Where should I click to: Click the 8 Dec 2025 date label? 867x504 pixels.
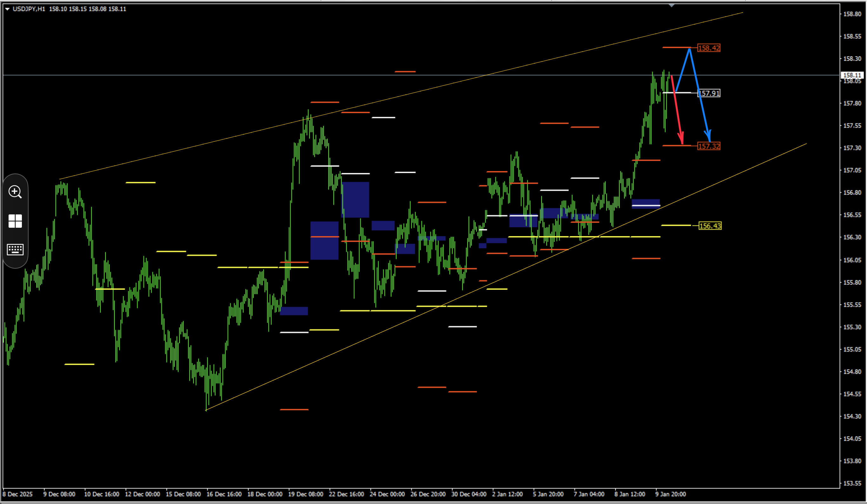tap(17, 494)
